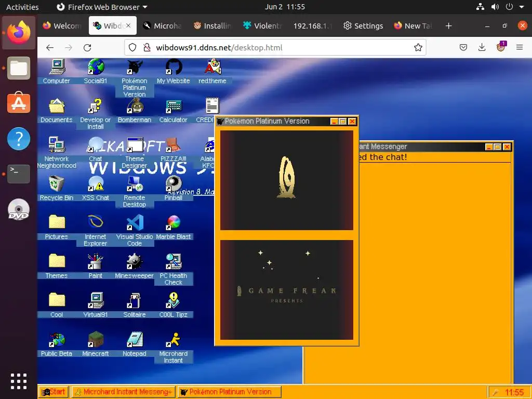
Task: Open the Firefox Web Browser app menu
Action: point(102,7)
